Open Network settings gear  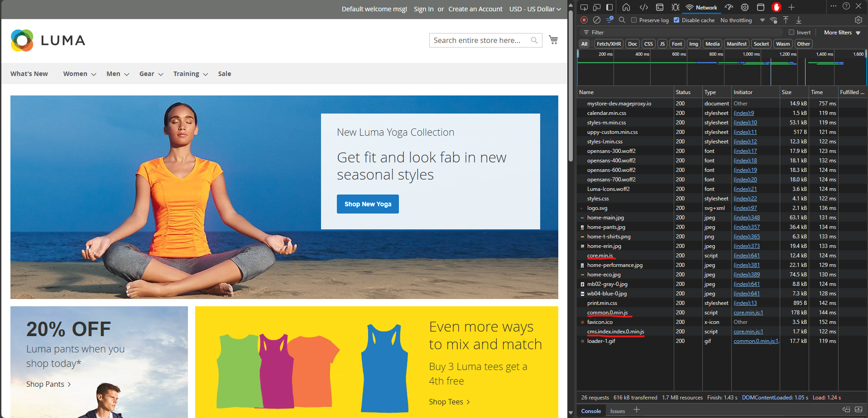tap(858, 20)
